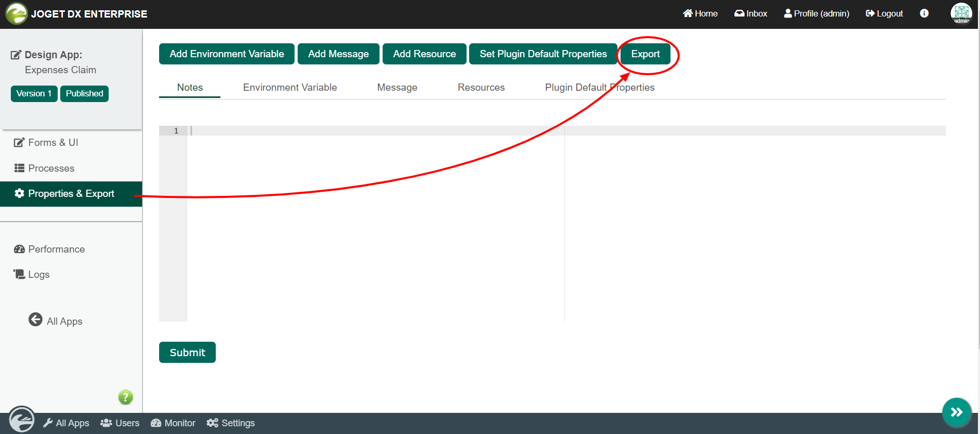980x434 pixels.
Task: Open Users in the bottom admin bar
Action: 120,423
